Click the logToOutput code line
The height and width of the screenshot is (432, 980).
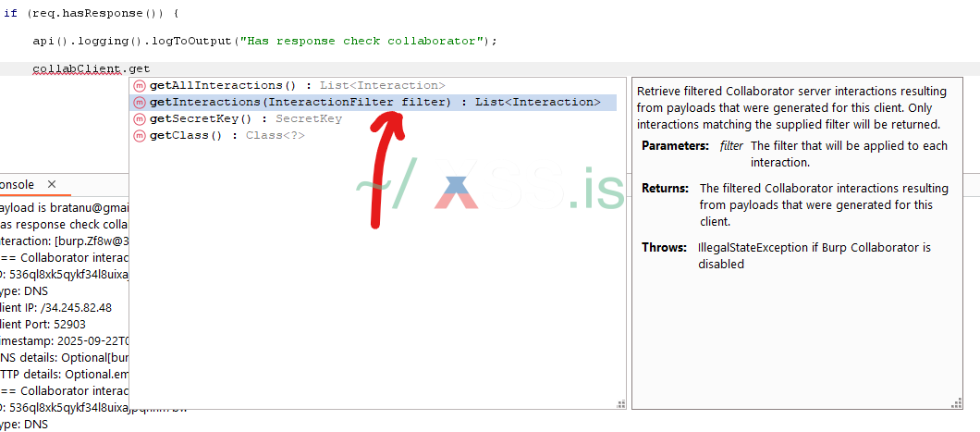(265, 41)
